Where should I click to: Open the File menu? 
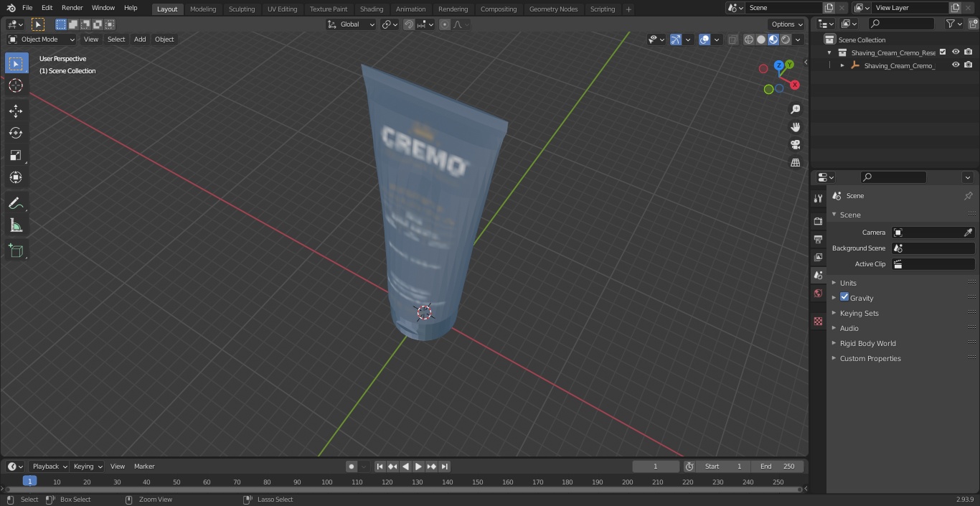(x=27, y=8)
